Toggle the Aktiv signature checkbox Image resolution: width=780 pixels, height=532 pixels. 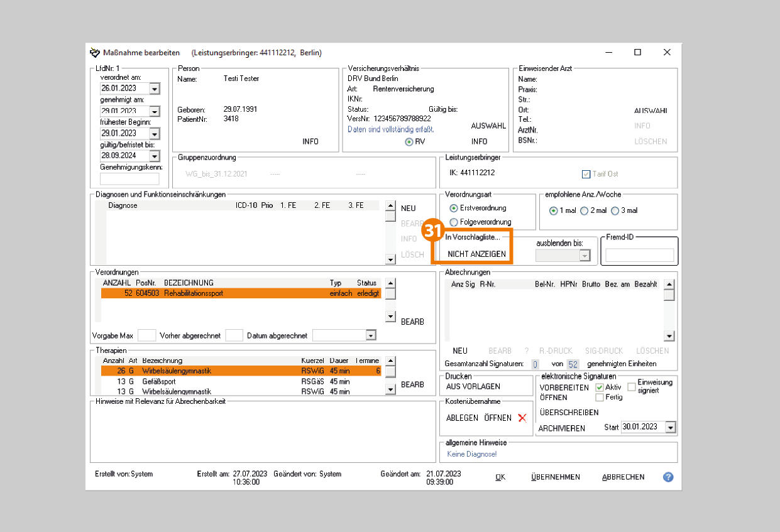coord(599,388)
